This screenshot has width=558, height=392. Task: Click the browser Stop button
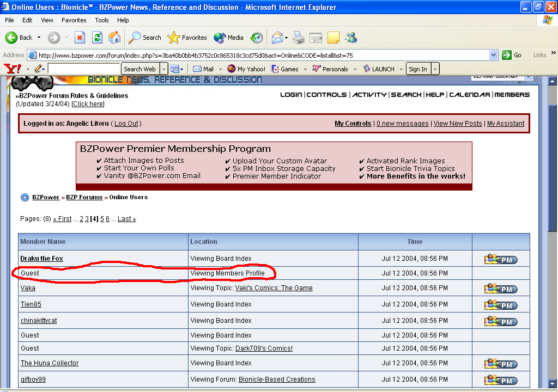coord(80,38)
